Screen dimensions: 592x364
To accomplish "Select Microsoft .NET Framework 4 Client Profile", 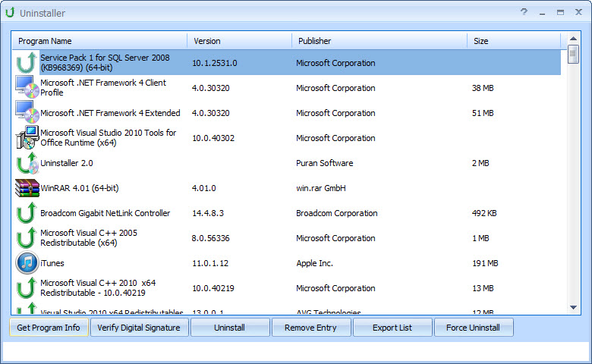I will 103,87.
